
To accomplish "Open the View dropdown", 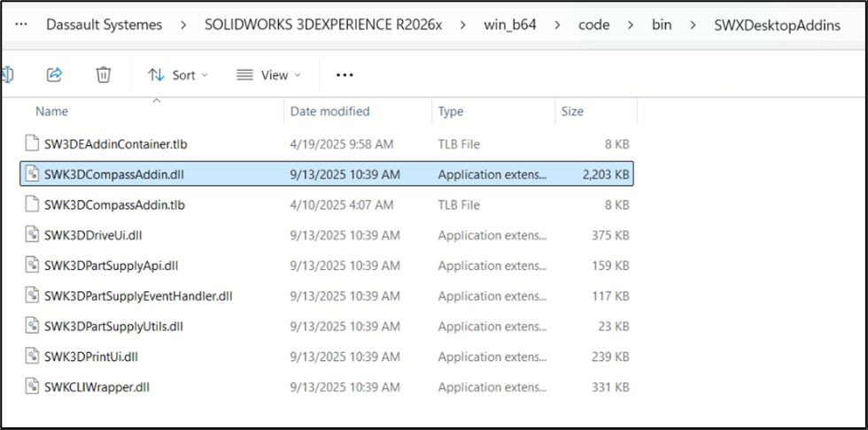I will (x=268, y=75).
